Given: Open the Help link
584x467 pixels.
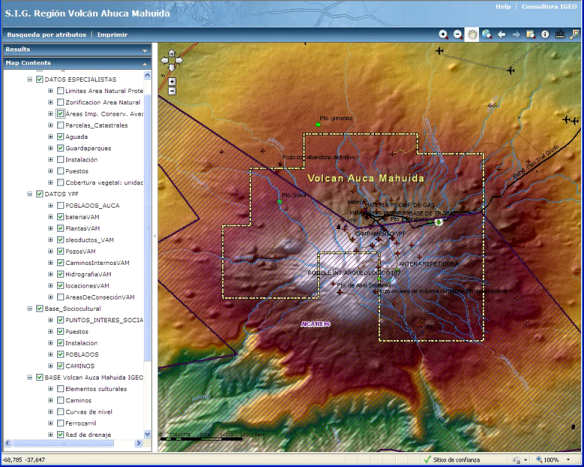Looking at the screenshot, I should click(503, 6).
